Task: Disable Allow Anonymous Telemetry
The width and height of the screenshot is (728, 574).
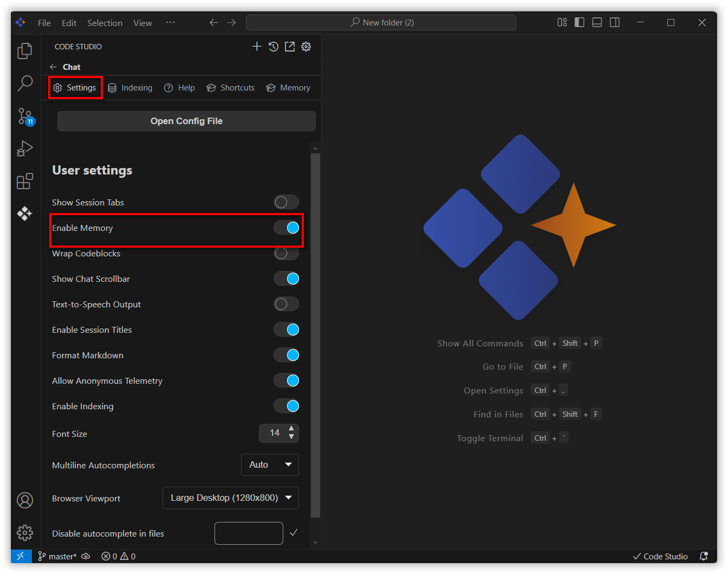Action: (286, 380)
